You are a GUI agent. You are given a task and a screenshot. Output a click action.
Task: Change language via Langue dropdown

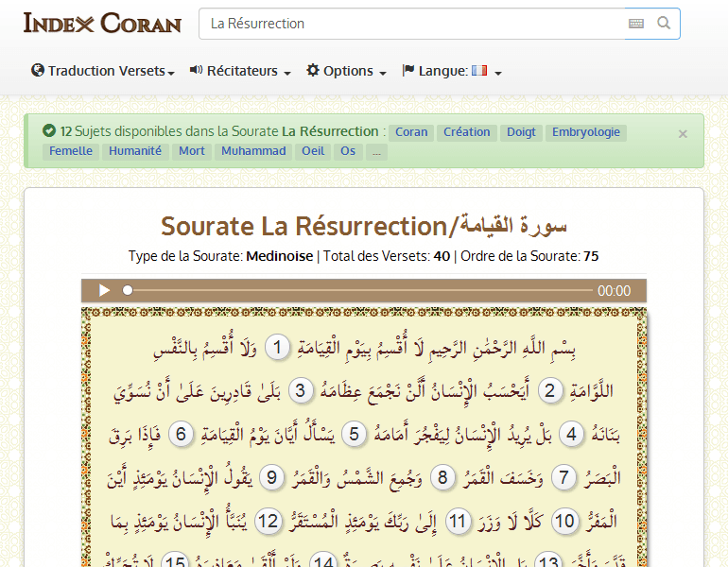click(x=451, y=71)
